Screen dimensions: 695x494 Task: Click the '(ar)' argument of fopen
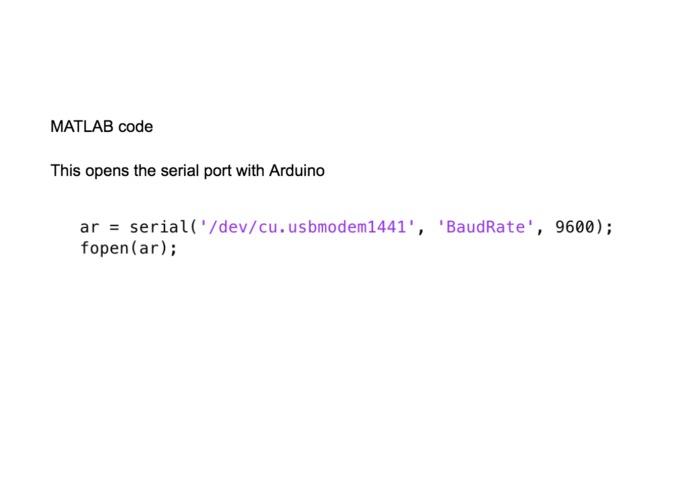(x=148, y=248)
